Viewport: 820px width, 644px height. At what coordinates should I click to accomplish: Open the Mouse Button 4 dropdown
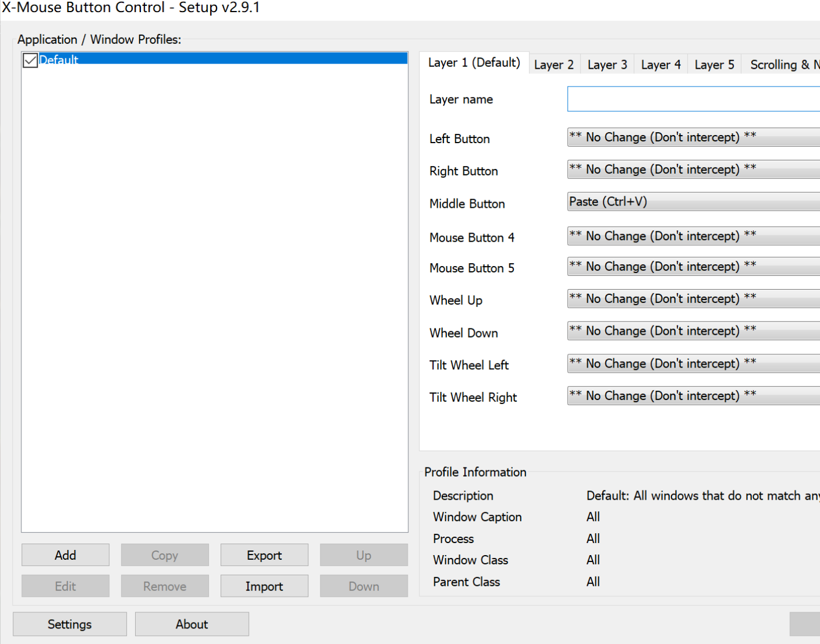coord(694,236)
